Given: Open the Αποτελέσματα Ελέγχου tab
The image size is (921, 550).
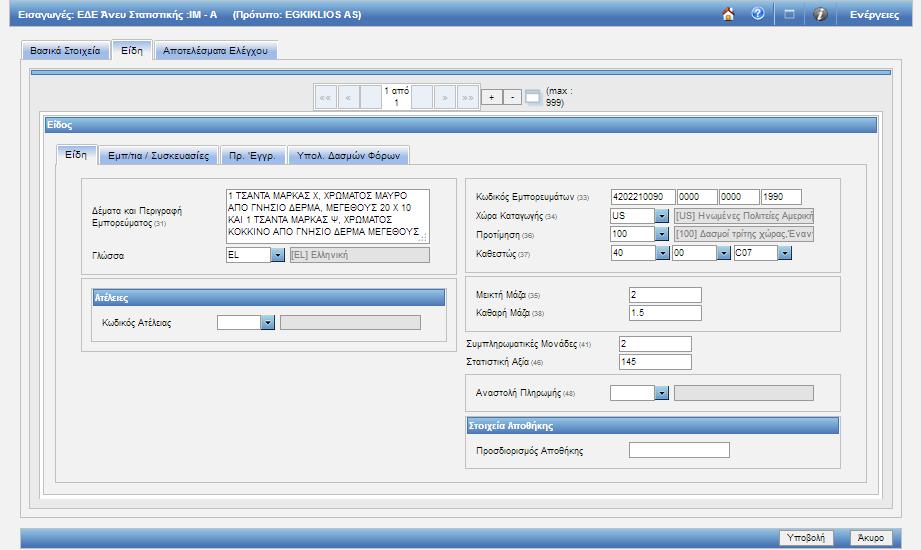Looking at the screenshot, I should point(215,51).
